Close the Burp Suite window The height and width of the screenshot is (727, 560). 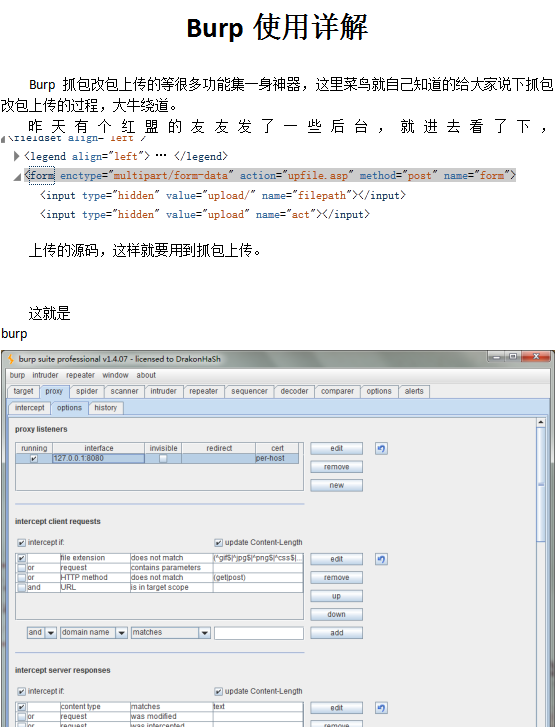point(536,357)
